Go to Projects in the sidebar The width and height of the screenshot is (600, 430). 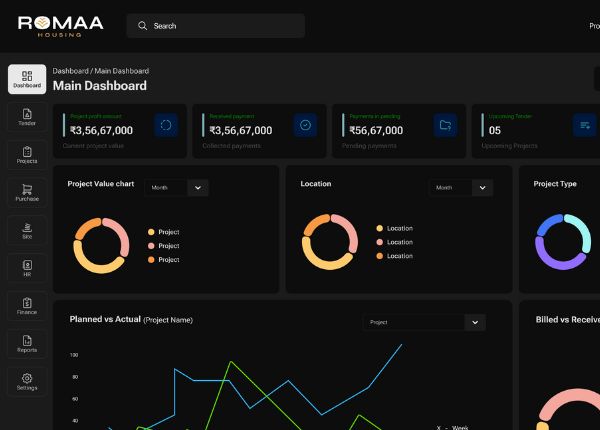coord(27,154)
